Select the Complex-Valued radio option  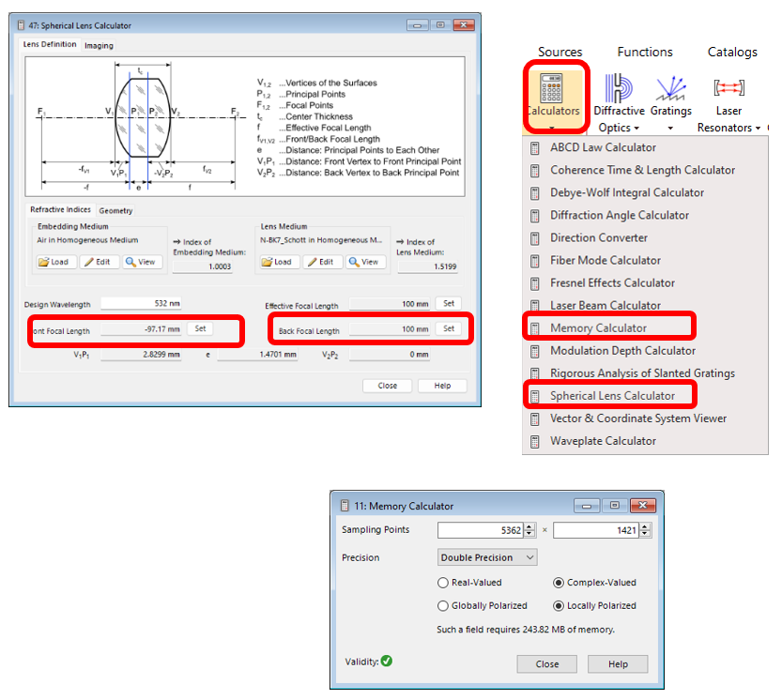(560, 583)
